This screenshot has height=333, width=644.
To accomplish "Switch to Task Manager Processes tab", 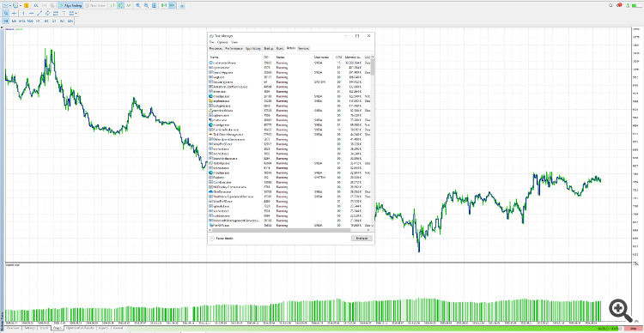I will (x=216, y=48).
